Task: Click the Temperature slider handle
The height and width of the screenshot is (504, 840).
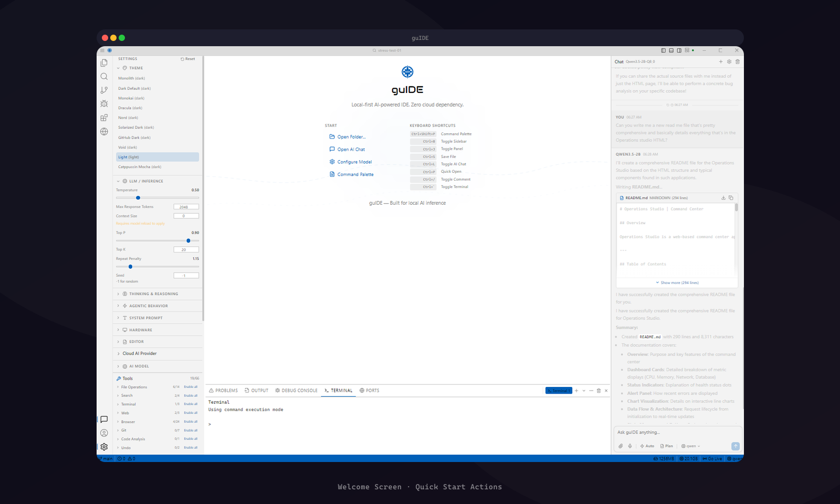Action: [138, 198]
